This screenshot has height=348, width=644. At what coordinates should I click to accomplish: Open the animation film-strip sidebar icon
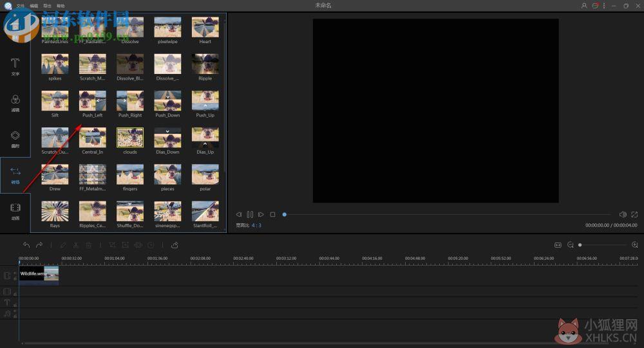click(15, 211)
